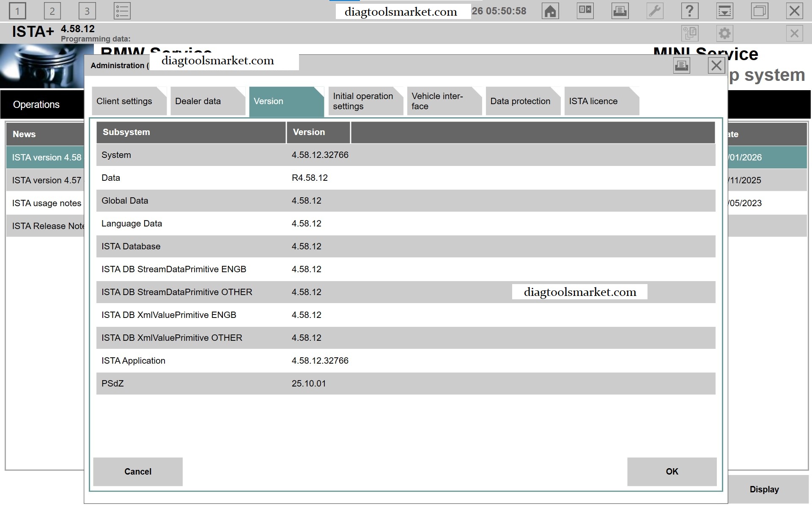Cancel the Administration dialog
This screenshot has width=812, height=508.
(x=138, y=472)
